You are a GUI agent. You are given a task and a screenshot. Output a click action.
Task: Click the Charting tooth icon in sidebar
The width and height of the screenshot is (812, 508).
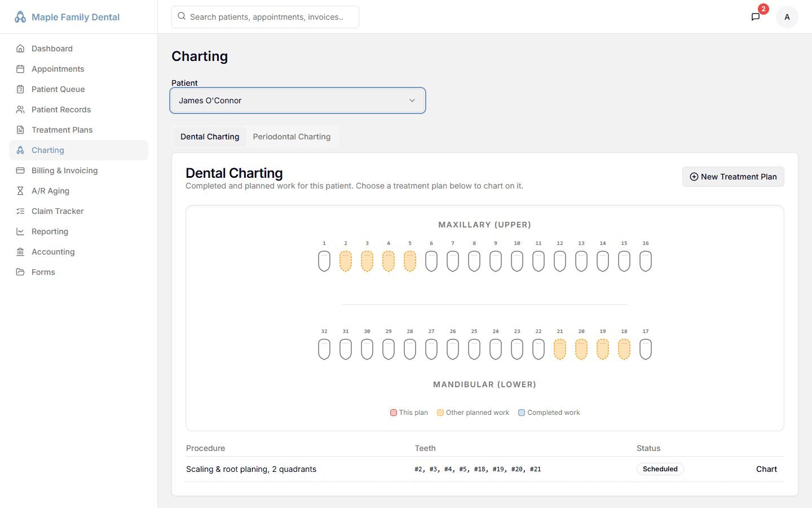click(x=20, y=150)
